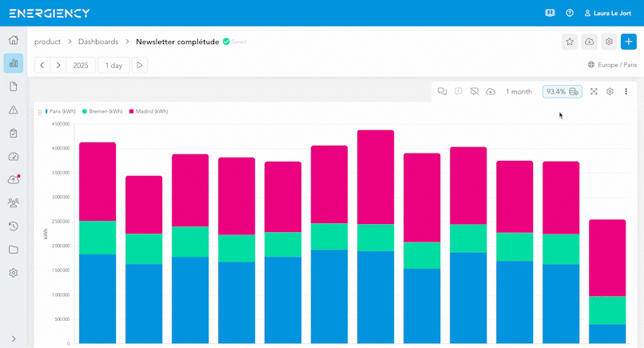Toggle Paris (kWh) series in legend

click(x=61, y=111)
